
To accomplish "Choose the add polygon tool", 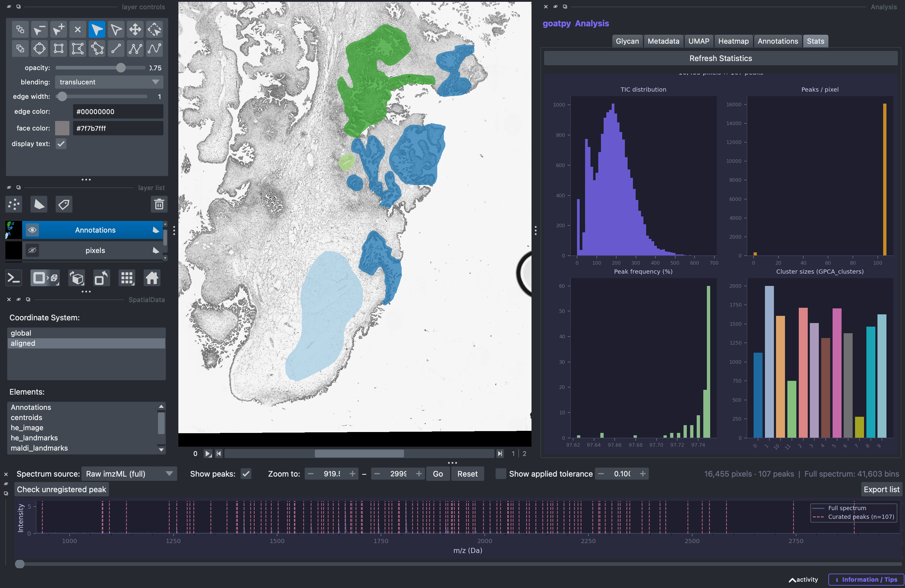I will [78, 48].
